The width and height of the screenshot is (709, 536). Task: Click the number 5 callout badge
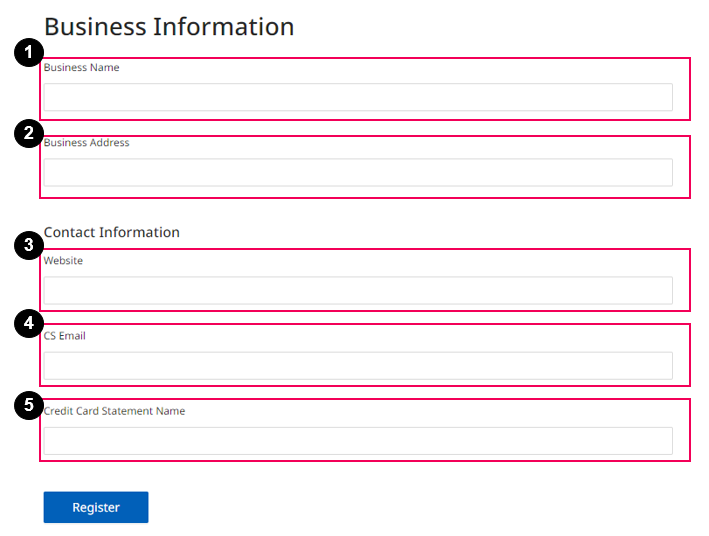tap(29, 405)
